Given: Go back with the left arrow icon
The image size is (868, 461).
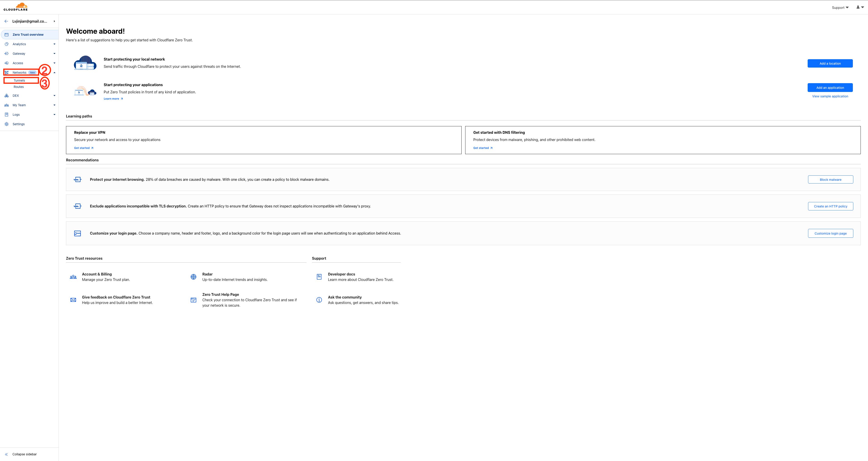Looking at the screenshot, I should pyautogui.click(x=6, y=21).
